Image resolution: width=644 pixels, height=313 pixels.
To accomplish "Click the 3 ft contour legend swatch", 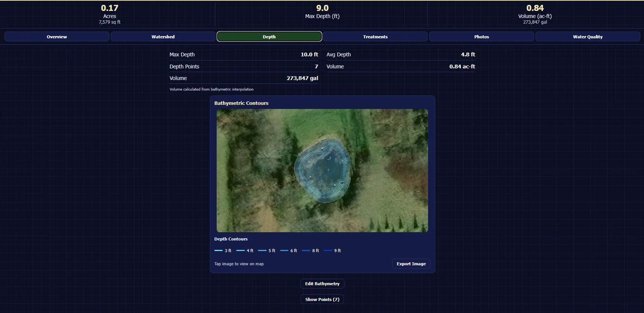I will tap(219, 251).
